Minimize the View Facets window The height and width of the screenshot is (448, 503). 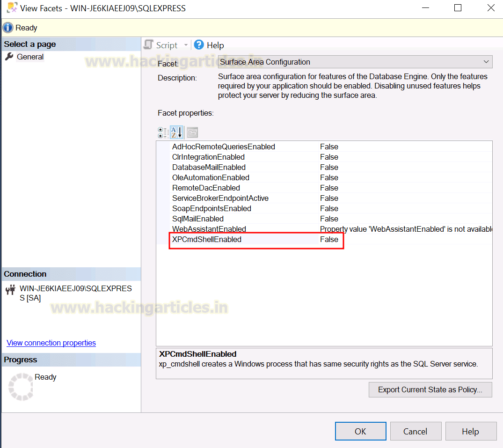click(426, 7)
